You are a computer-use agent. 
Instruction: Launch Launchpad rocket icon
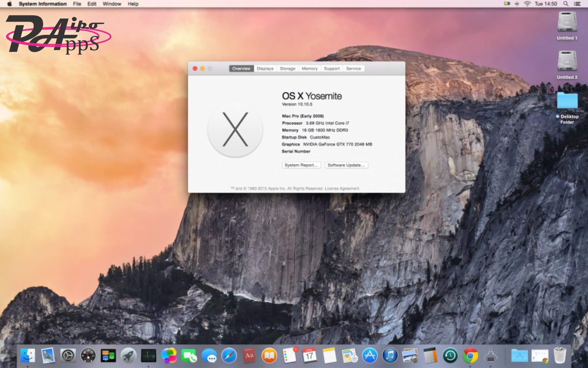129,355
